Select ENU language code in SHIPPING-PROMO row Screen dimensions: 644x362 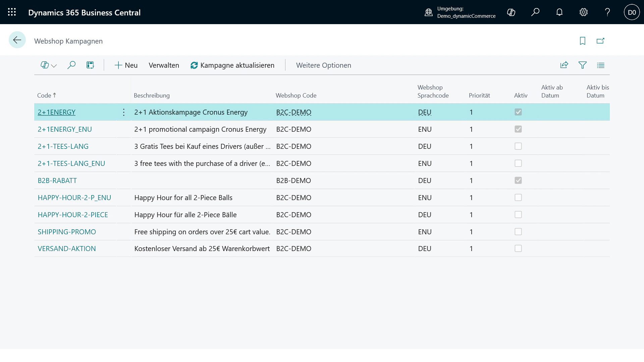point(425,232)
